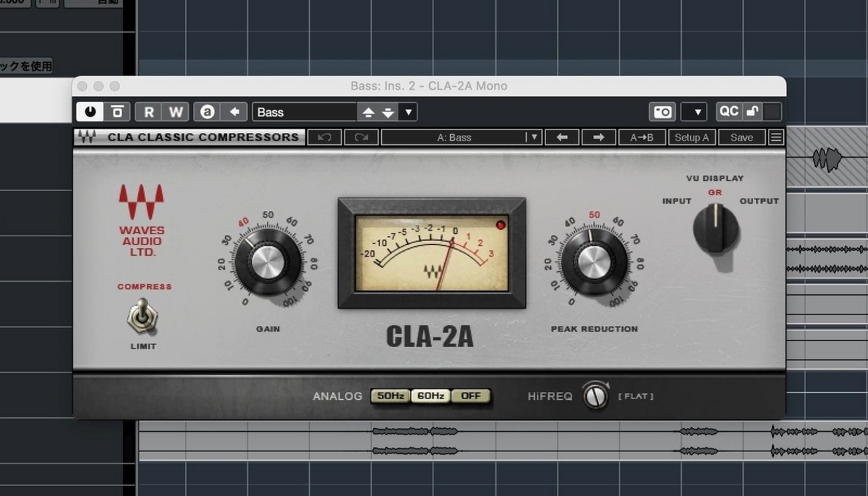Image resolution: width=868 pixels, height=496 pixels.
Task: Click the Save button in Waves toolbar
Action: (742, 138)
